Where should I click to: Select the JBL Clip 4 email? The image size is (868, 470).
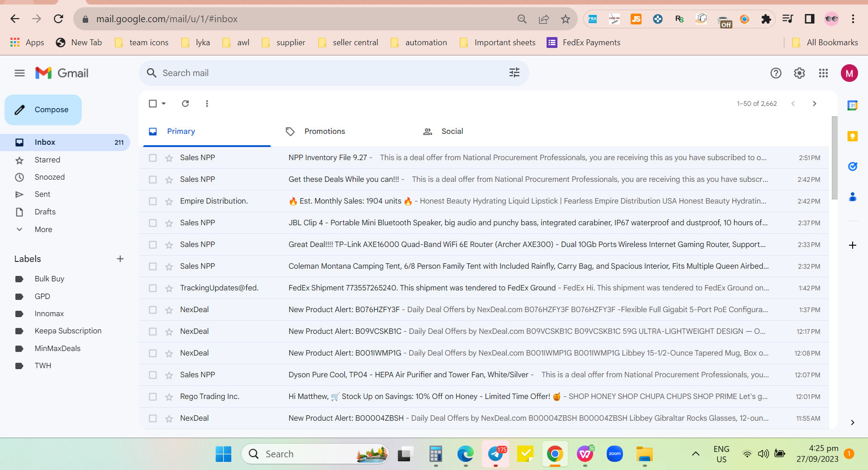click(153, 223)
